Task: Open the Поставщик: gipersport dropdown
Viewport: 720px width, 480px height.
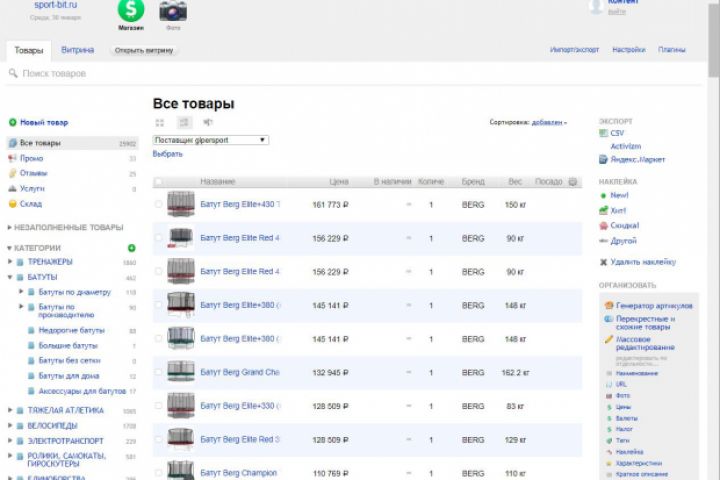Action: [211, 140]
